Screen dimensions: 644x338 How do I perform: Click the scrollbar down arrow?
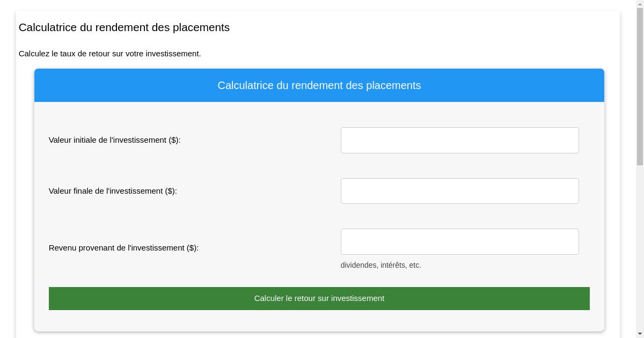[640, 334]
